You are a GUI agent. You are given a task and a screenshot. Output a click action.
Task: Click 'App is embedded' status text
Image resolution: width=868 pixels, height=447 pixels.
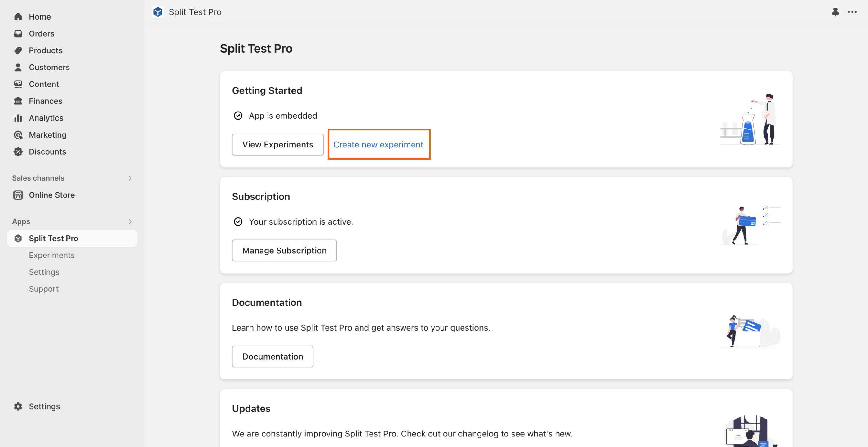click(x=283, y=116)
